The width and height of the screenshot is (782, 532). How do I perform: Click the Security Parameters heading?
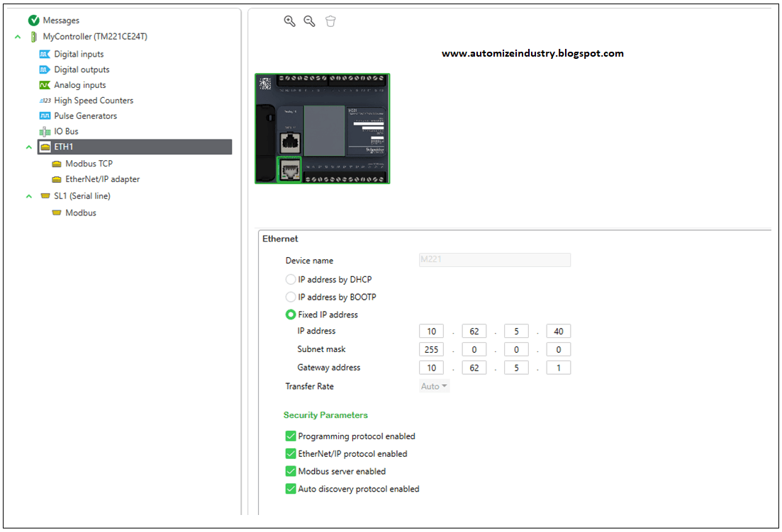pyautogui.click(x=325, y=415)
